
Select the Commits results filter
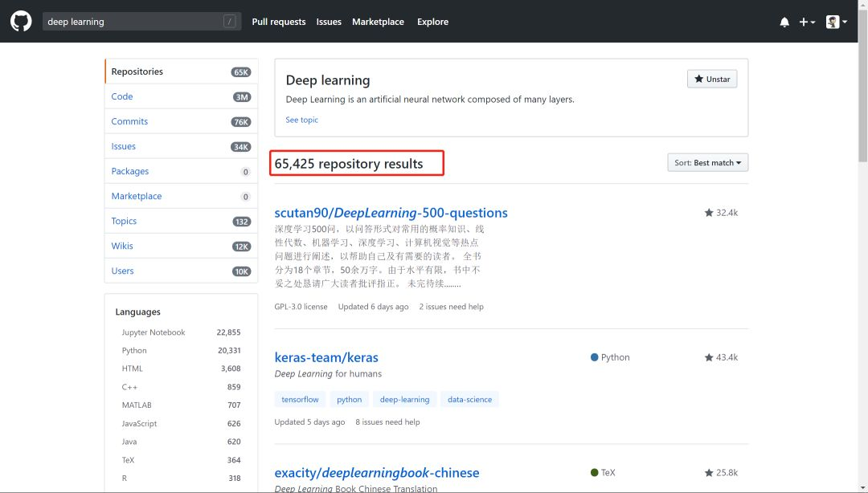click(x=181, y=121)
